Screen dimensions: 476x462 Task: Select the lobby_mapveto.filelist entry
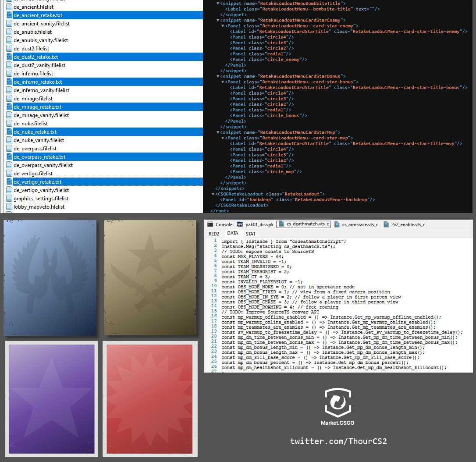[39, 207]
